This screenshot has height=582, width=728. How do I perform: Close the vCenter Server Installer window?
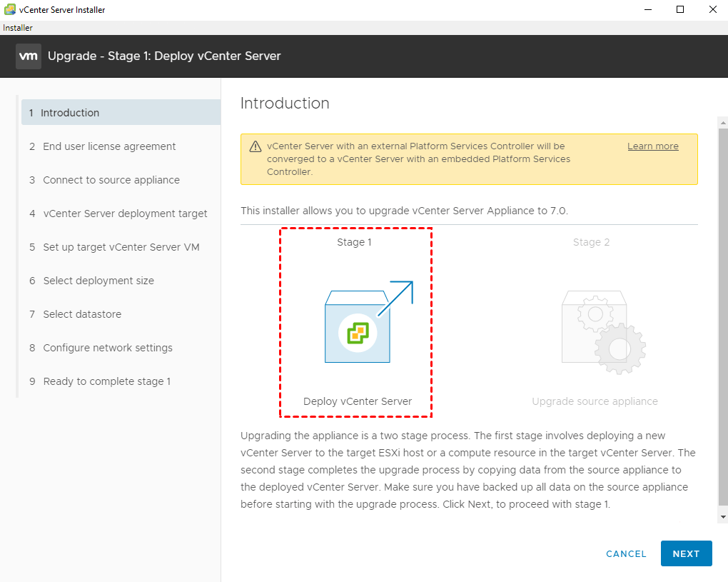713,10
